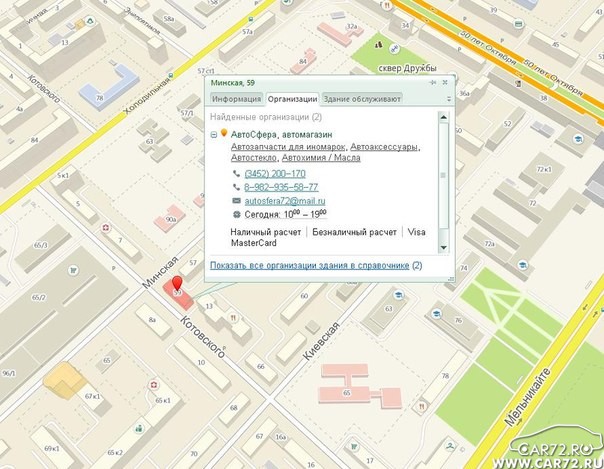Click the recycling icon near building 13
Image resolution: width=604 pixels, height=469 pixels.
90,20
